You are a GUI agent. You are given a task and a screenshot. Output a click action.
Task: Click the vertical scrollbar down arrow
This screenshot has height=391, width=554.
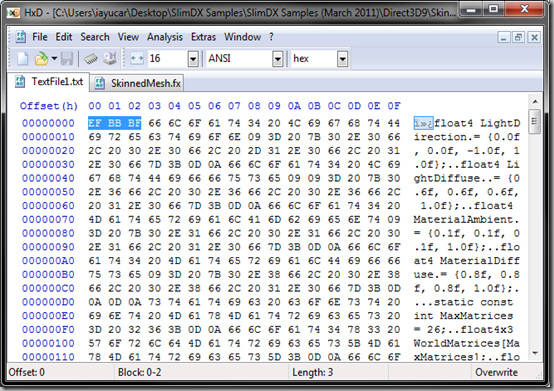(x=535, y=353)
